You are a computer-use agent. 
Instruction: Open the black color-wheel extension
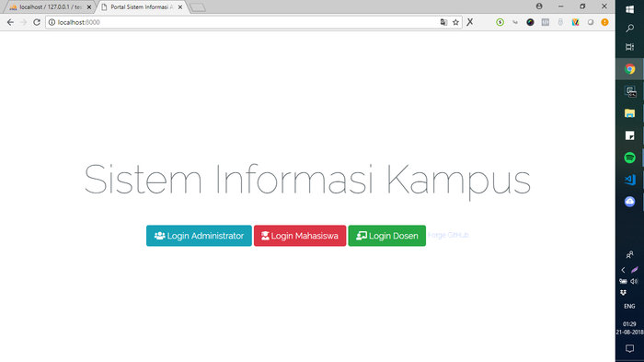pos(530,22)
